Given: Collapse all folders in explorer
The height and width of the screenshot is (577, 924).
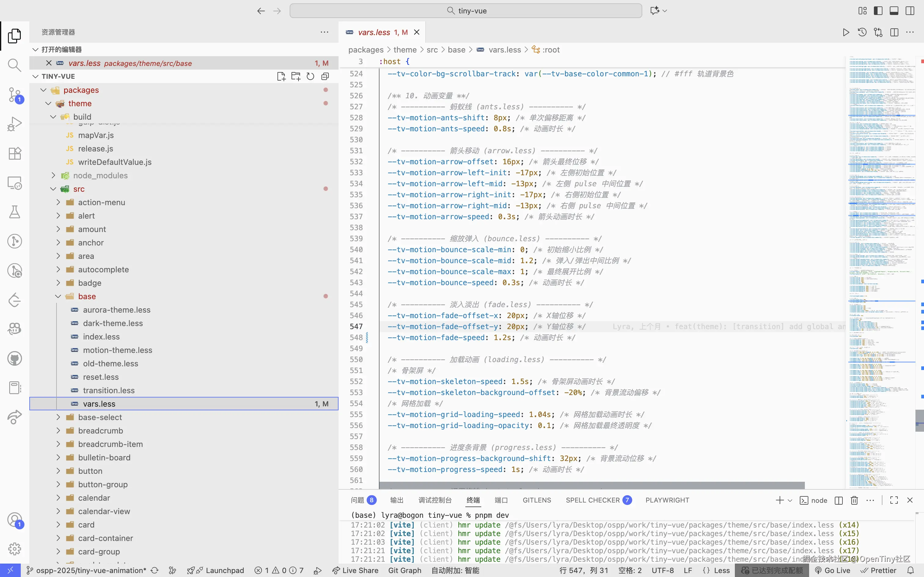Looking at the screenshot, I should coord(325,76).
